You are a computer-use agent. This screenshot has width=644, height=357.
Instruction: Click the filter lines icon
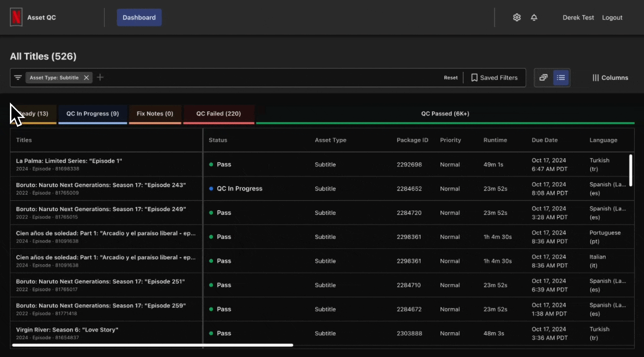pyautogui.click(x=18, y=77)
